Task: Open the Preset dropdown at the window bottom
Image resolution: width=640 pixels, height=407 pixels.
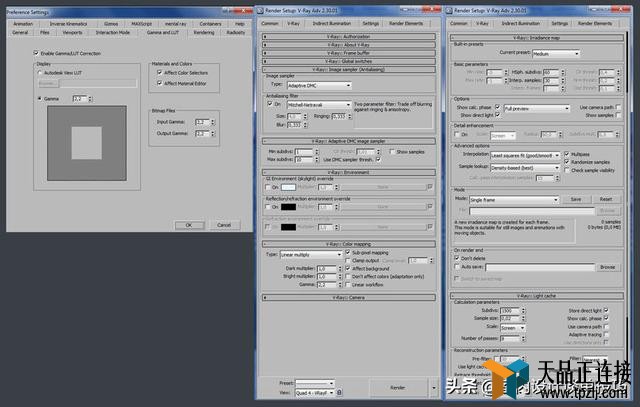Action: click(x=315, y=383)
